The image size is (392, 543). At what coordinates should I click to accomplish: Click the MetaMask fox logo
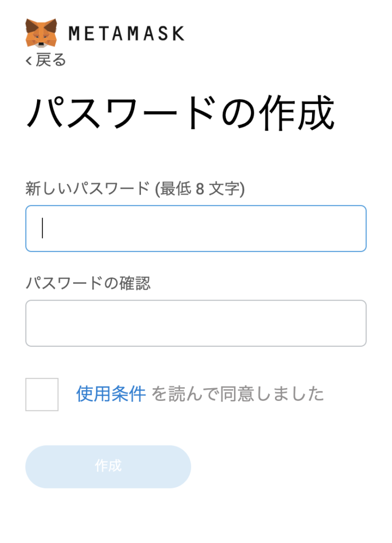pos(41,33)
